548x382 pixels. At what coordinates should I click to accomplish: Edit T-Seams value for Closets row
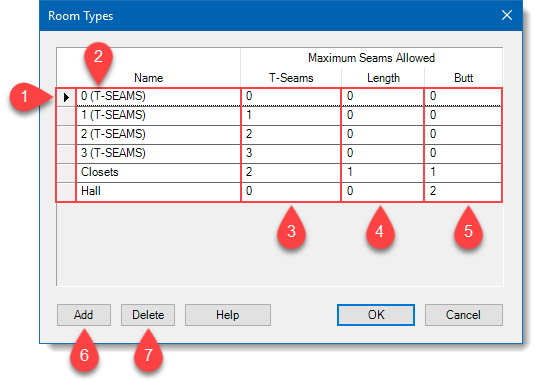(291, 172)
